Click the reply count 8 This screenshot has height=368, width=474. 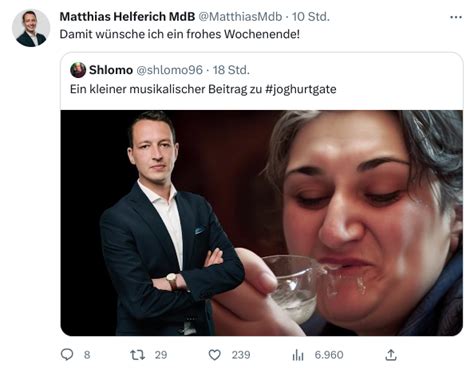87,355
